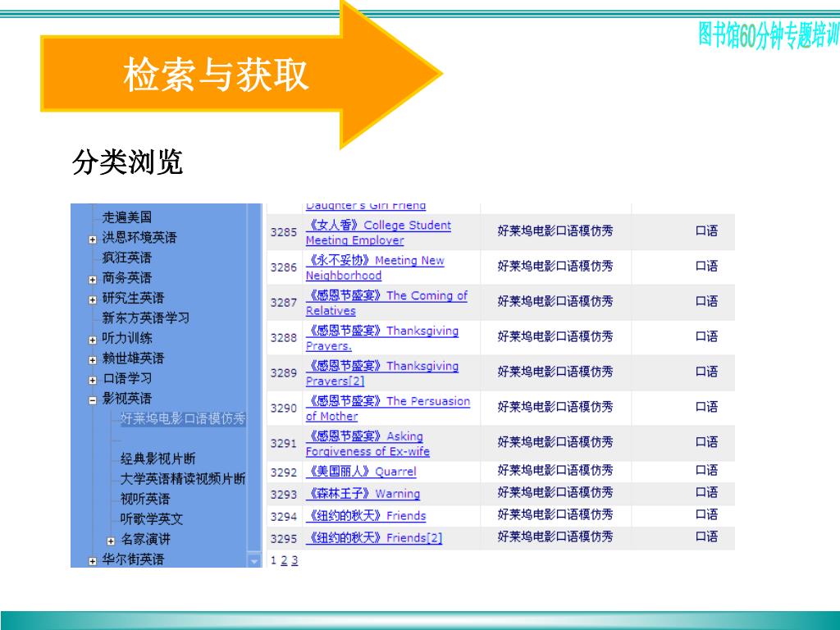Viewport: 840px width, 630px height.
Task: Select 好莱坞电影口语模仿秀 subcategory
Action: click(x=183, y=418)
